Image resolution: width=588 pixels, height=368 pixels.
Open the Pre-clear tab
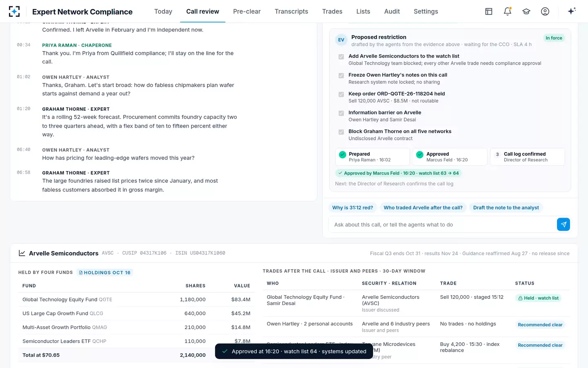pos(247,11)
